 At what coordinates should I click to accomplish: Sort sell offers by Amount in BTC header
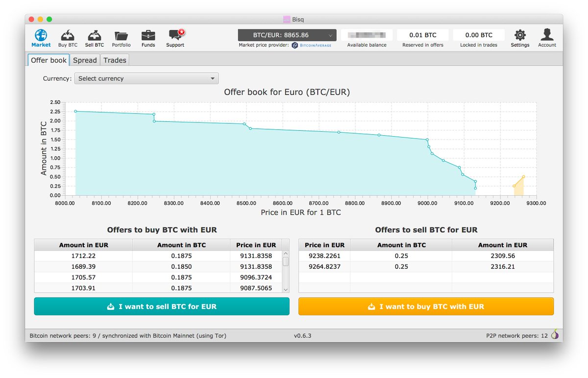[x=401, y=245]
